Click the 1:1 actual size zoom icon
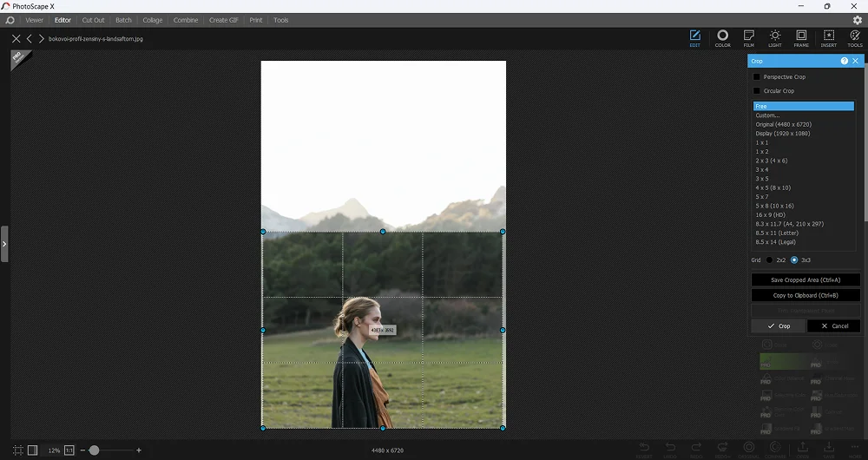This screenshot has height=460, width=868. pyautogui.click(x=69, y=450)
